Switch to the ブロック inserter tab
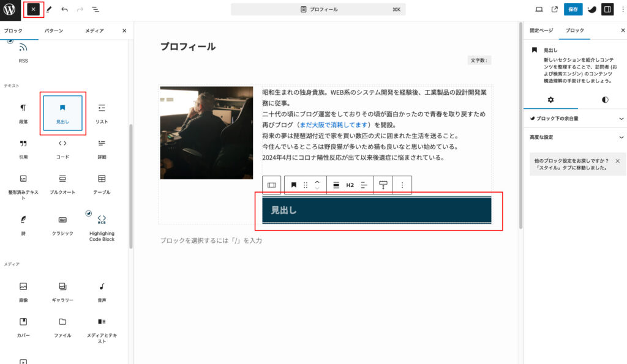This screenshot has width=627, height=364. coord(13,31)
